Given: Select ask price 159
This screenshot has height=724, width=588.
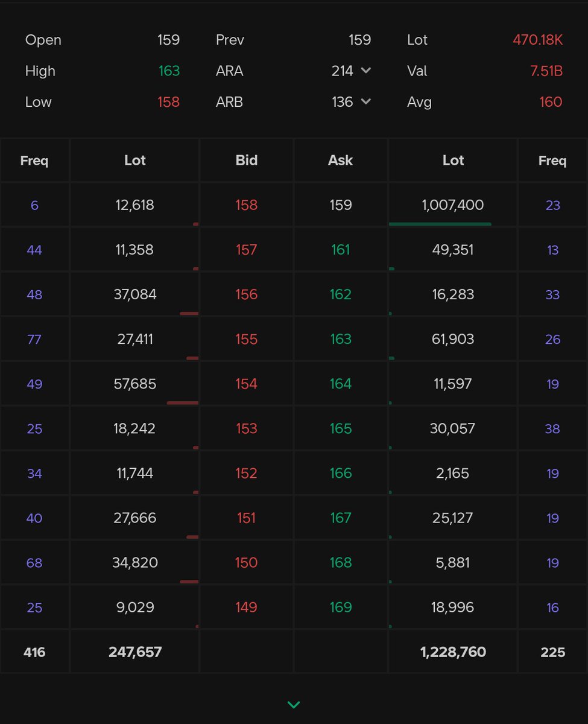Looking at the screenshot, I should [341, 205].
